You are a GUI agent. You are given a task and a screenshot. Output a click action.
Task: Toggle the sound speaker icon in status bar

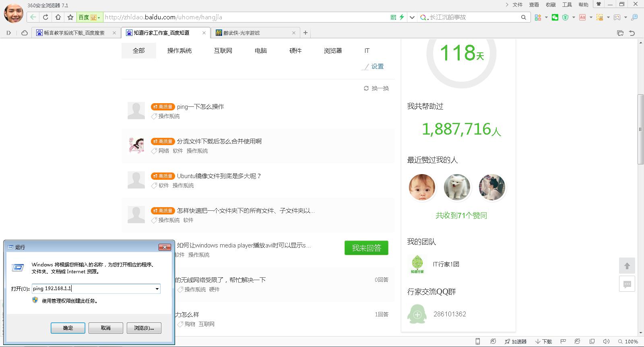(606, 341)
